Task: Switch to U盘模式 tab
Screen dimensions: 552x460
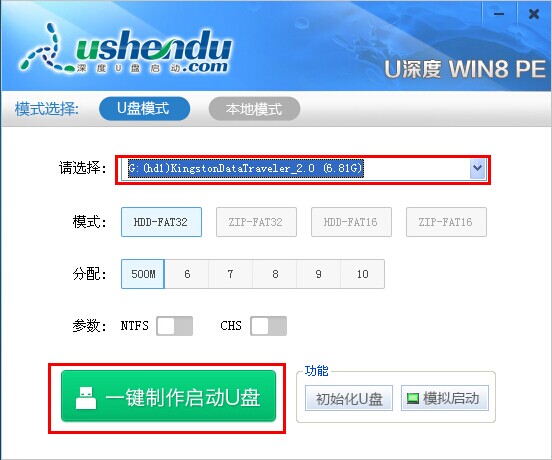Action: point(145,108)
